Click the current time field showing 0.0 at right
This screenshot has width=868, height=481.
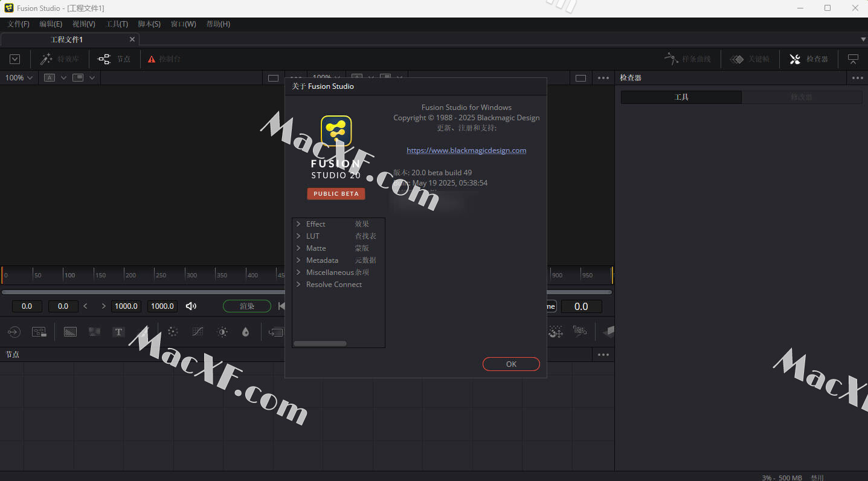pos(581,306)
